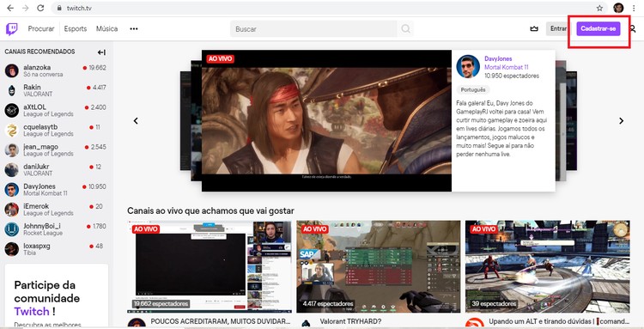Click the twitch.tv address bar
Screen dimensions: 644x329
tap(329, 9)
